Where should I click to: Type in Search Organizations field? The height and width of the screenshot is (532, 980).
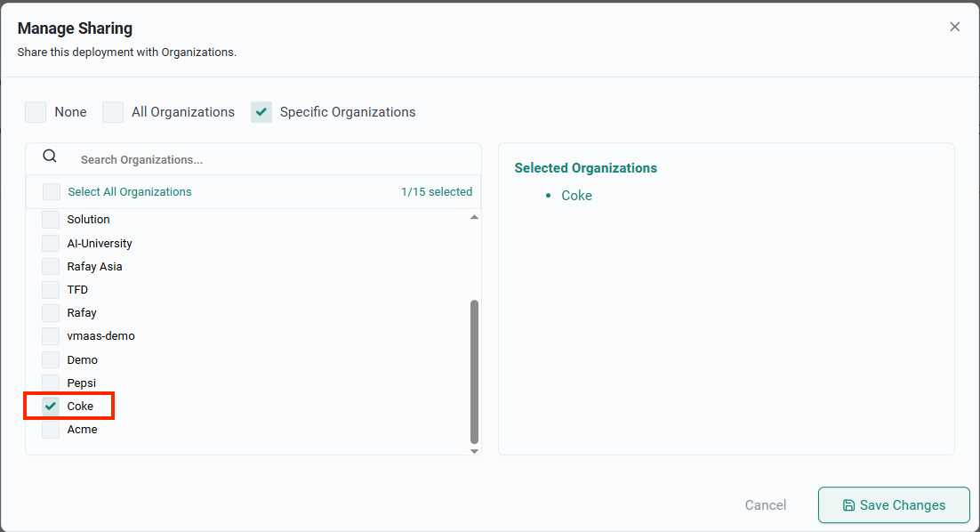[x=267, y=160]
